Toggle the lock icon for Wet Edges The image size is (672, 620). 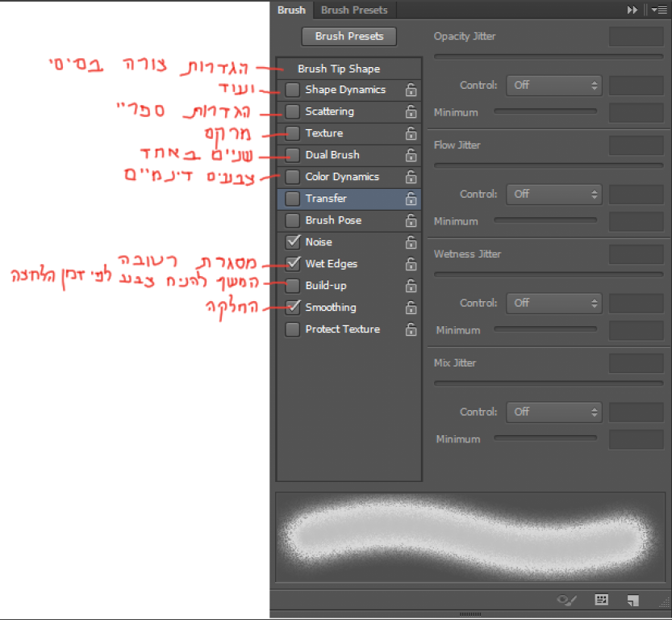411,264
